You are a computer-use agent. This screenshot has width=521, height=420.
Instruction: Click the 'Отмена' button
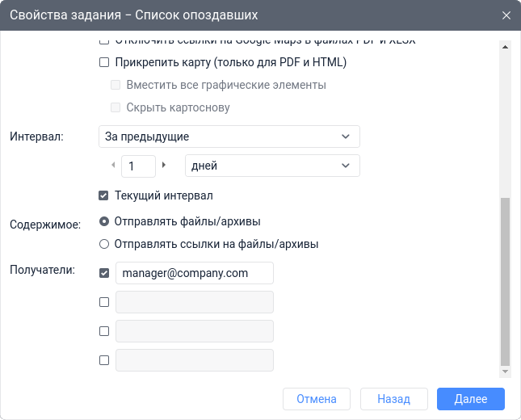pyautogui.click(x=316, y=399)
